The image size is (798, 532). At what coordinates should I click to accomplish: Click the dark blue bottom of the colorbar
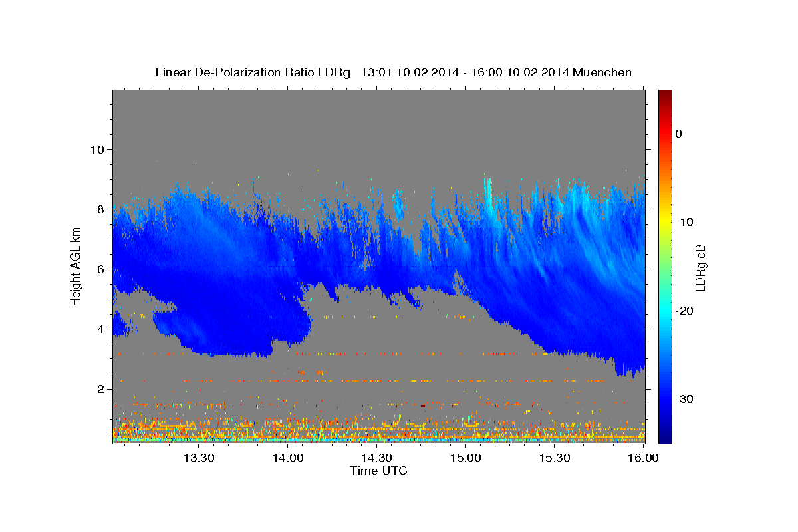665,436
